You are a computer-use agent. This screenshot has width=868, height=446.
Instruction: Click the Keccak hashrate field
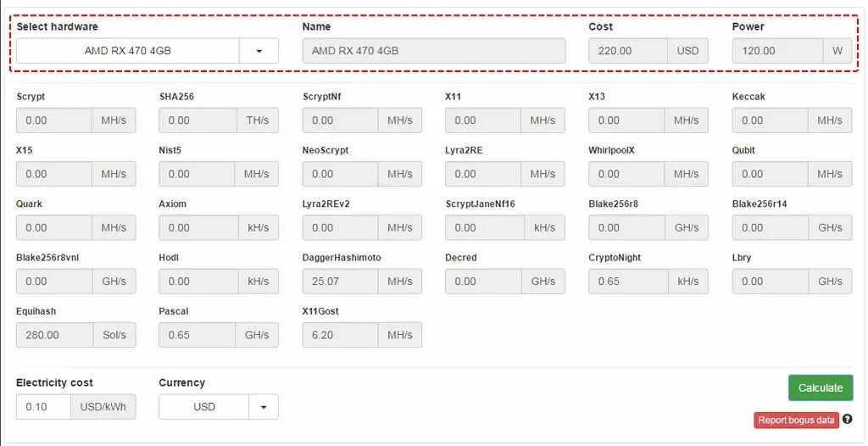tap(770, 120)
